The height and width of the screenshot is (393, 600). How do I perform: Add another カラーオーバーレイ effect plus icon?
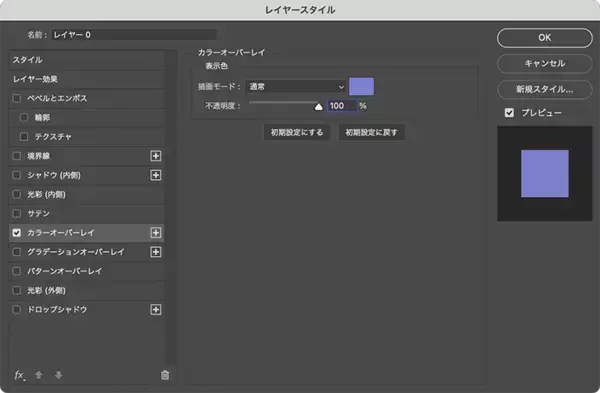pos(156,233)
